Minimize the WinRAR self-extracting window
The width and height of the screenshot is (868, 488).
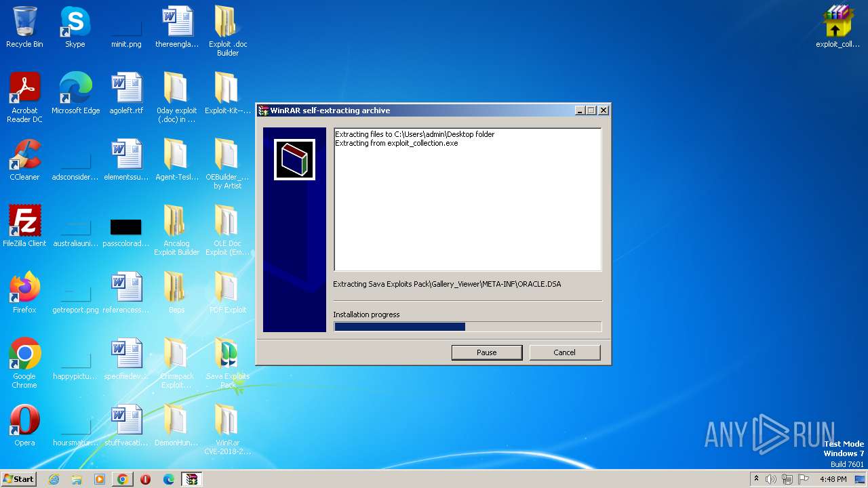(580, 110)
